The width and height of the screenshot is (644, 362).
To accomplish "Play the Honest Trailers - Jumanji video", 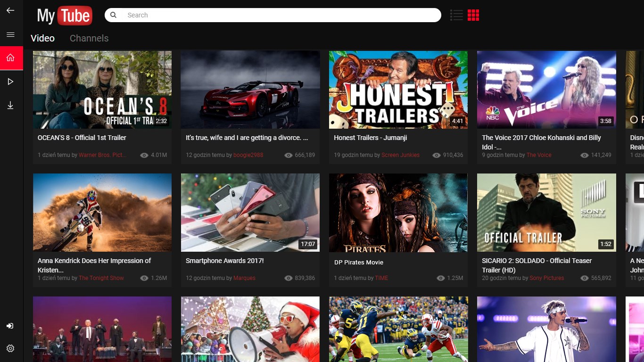I will click(x=398, y=89).
